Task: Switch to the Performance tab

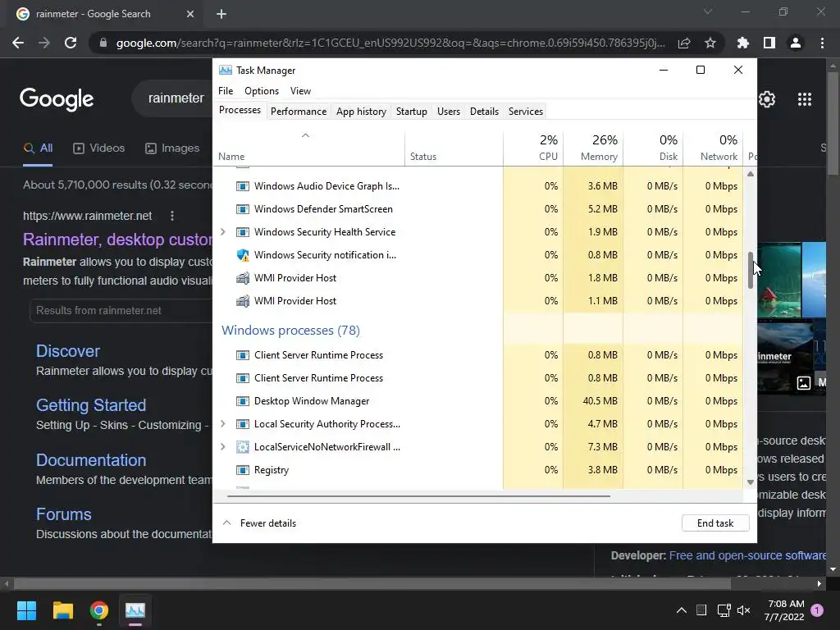Action: [x=299, y=112]
